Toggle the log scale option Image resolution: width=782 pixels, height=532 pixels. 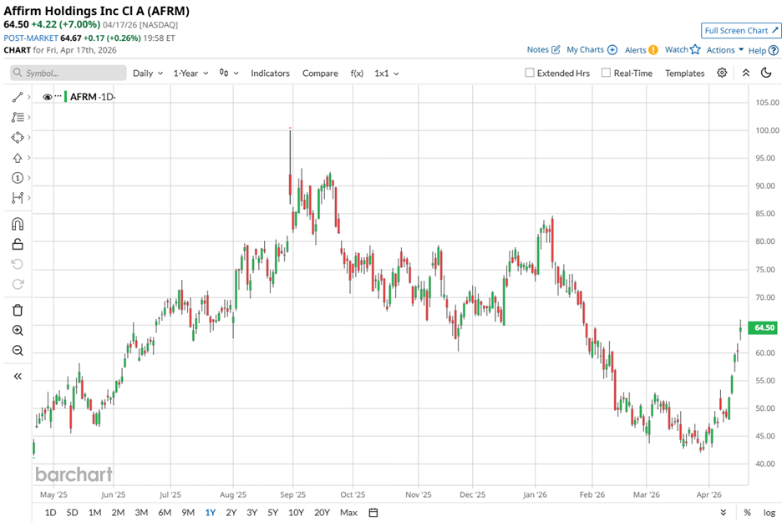pos(769,513)
